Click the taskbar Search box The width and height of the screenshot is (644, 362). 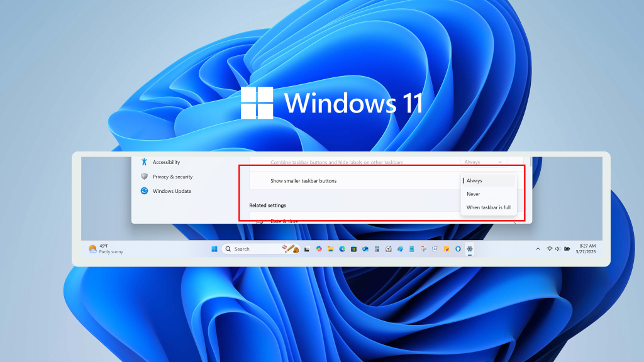(261, 249)
